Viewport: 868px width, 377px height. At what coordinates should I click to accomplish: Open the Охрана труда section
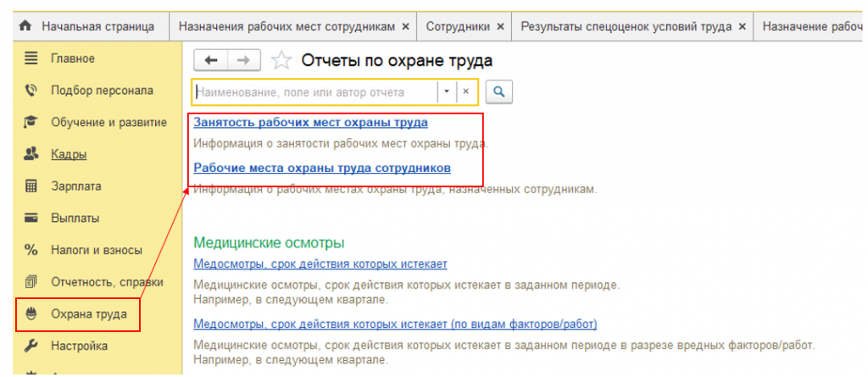click(x=88, y=314)
